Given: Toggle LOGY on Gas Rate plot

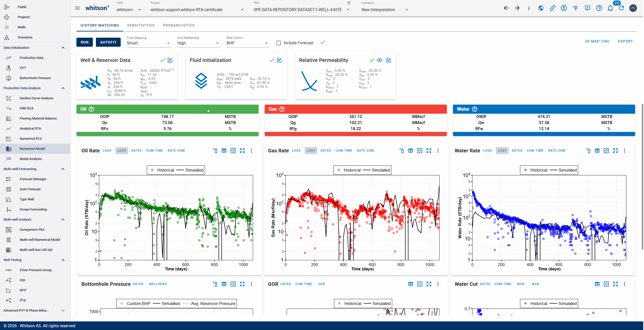Looking at the screenshot, I should click(x=311, y=151).
